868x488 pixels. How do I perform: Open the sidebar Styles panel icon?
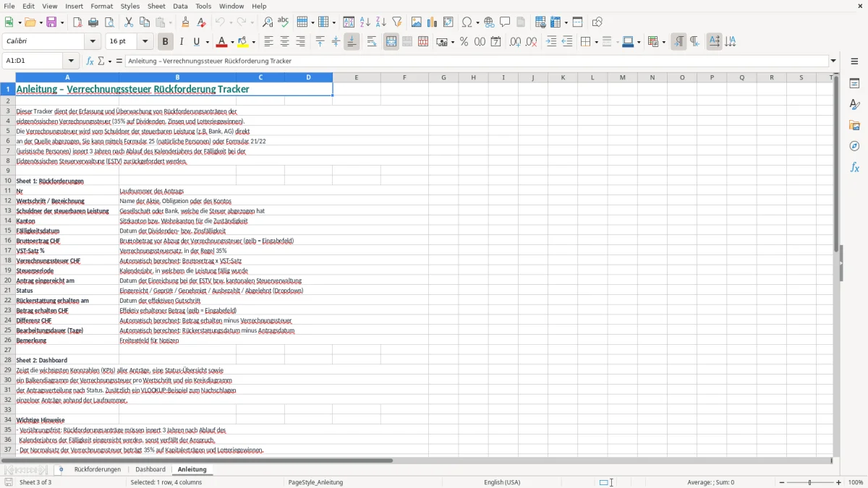pyautogui.click(x=854, y=105)
